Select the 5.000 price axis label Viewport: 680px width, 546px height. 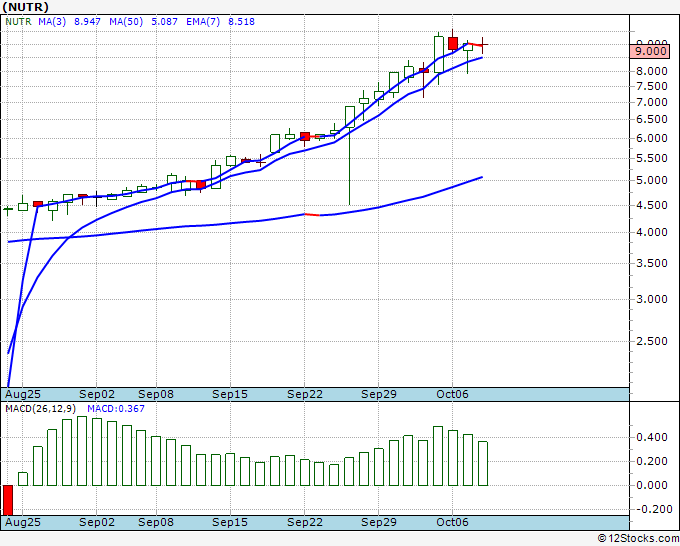point(651,180)
